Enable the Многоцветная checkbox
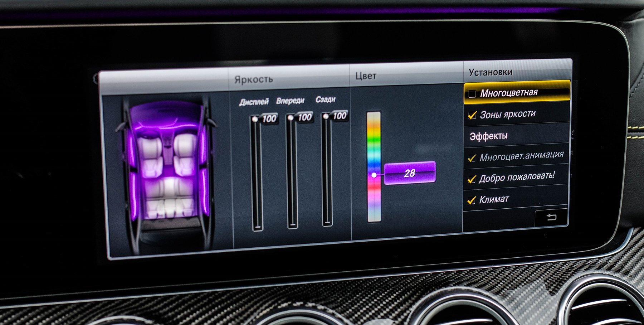 (x=472, y=93)
